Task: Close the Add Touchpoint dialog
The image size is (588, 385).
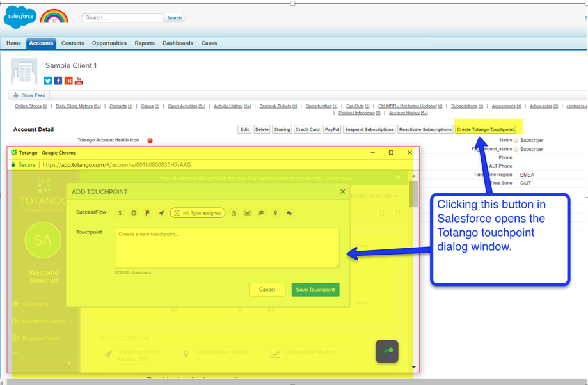Action: 342,191
